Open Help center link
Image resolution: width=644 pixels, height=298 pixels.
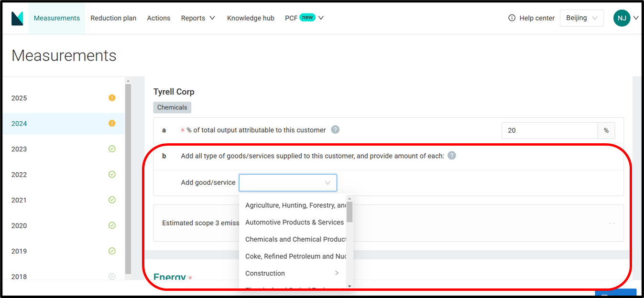coord(537,18)
